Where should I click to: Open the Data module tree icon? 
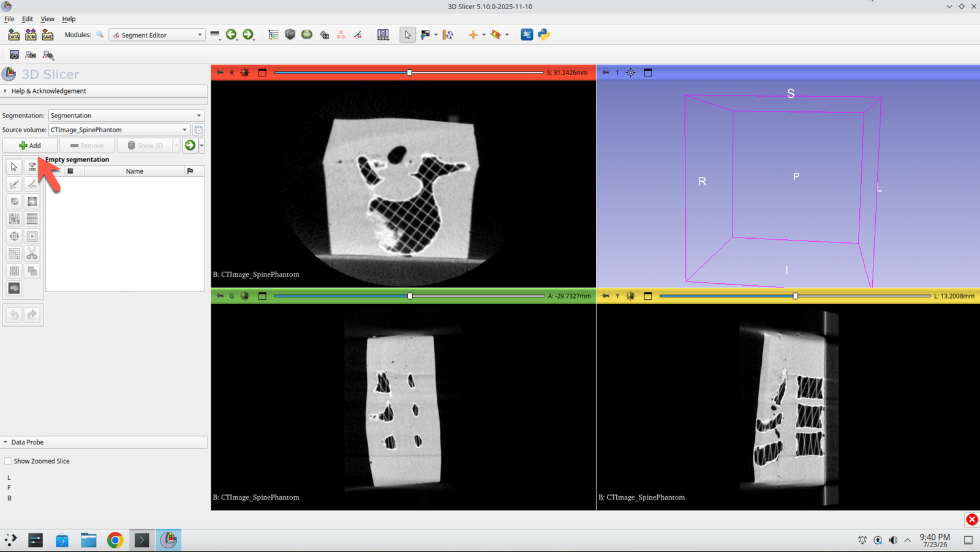pos(273,35)
